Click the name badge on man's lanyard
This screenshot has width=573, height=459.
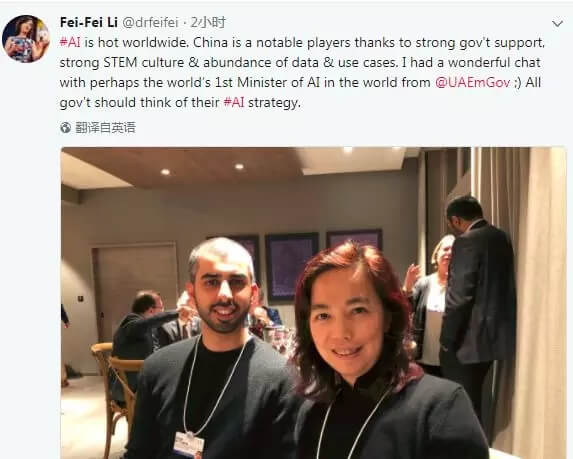click(x=189, y=445)
